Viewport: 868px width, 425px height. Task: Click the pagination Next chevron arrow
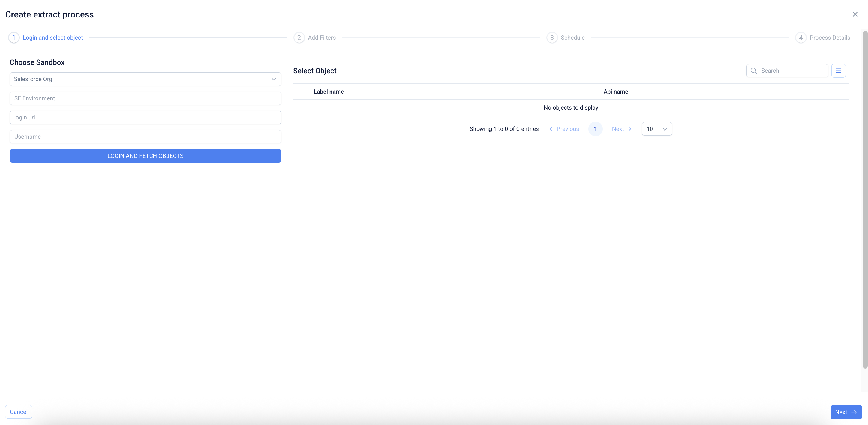tap(629, 129)
